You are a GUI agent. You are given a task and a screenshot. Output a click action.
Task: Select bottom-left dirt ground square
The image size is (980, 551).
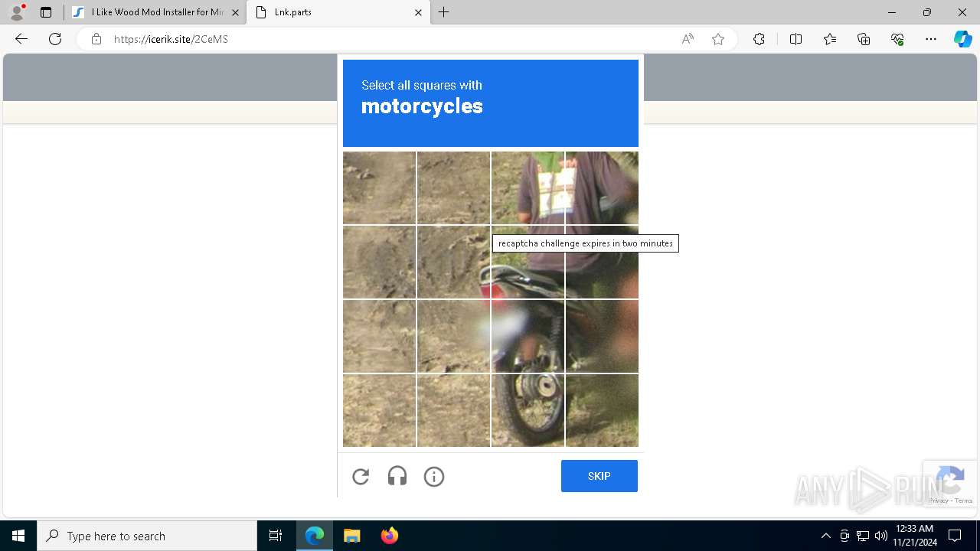pyautogui.click(x=379, y=410)
